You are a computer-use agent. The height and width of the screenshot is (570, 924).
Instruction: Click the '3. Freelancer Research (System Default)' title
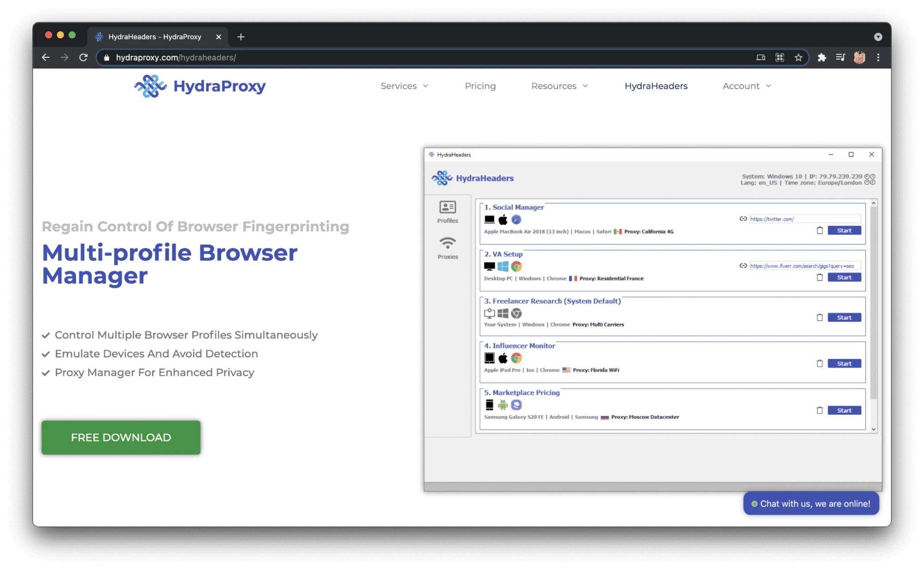click(552, 301)
